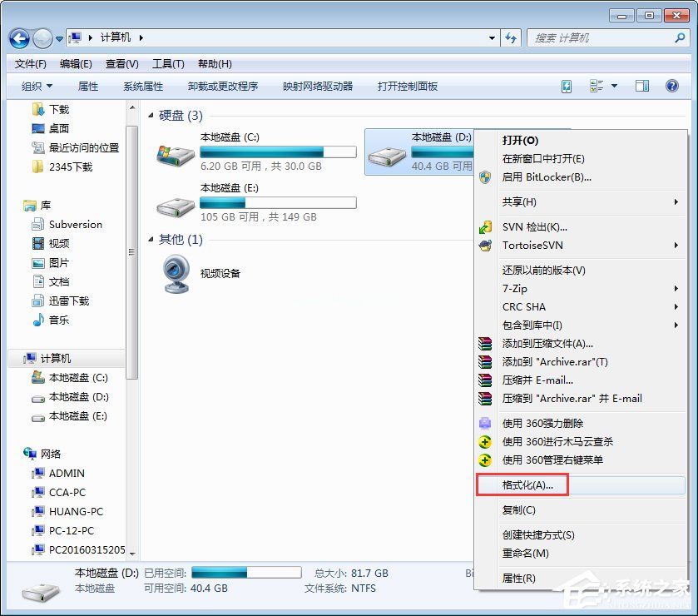Open the 组织 dropdown menu
Screen dimensions: 698x616
(x=37, y=86)
